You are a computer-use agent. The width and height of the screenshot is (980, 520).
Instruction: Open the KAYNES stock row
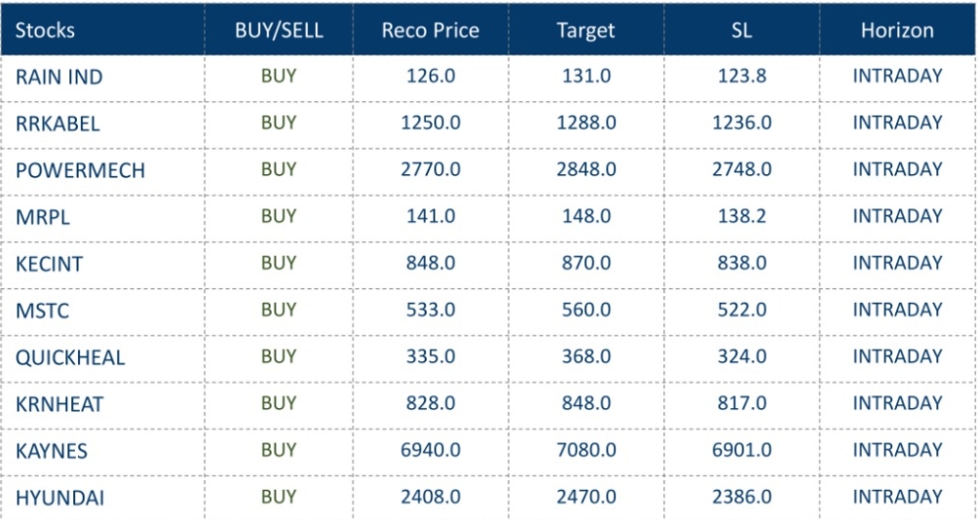(52, 451)
